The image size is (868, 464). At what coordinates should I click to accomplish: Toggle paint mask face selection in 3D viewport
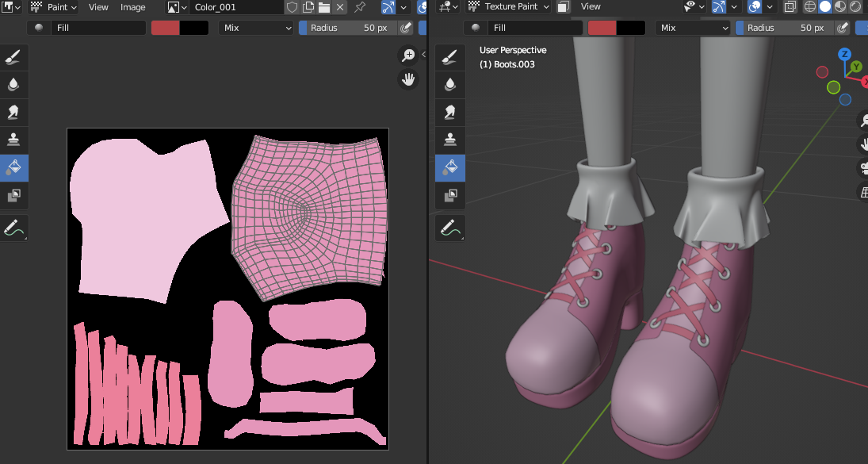click(563, 6)
